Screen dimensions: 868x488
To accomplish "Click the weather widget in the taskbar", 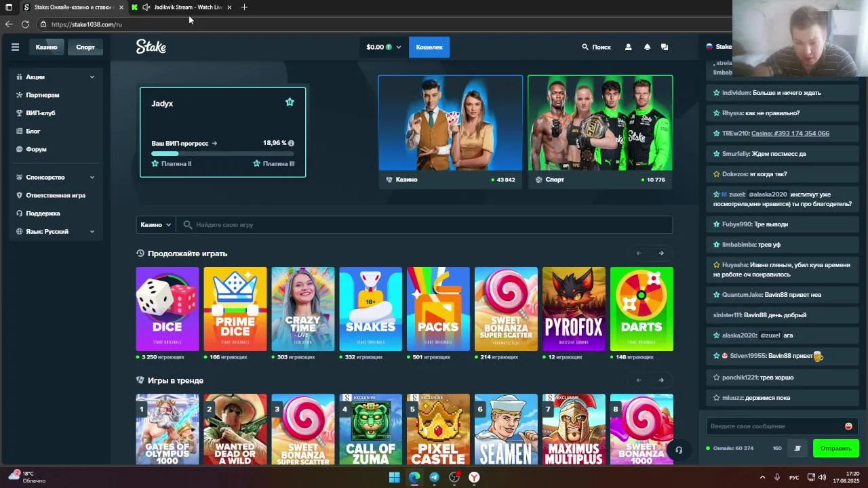I will pyautogui.click(x=27, y=477).
